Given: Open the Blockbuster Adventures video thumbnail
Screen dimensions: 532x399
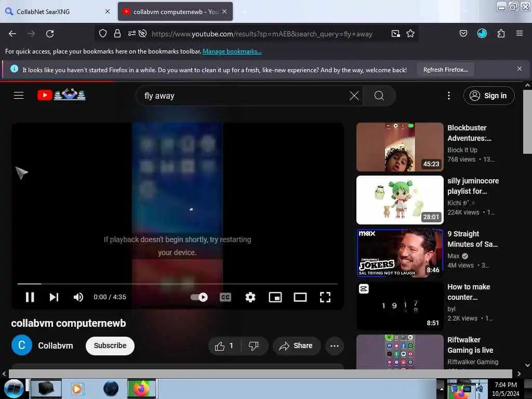Looking at the screenshot, I should tap(400, 147).
